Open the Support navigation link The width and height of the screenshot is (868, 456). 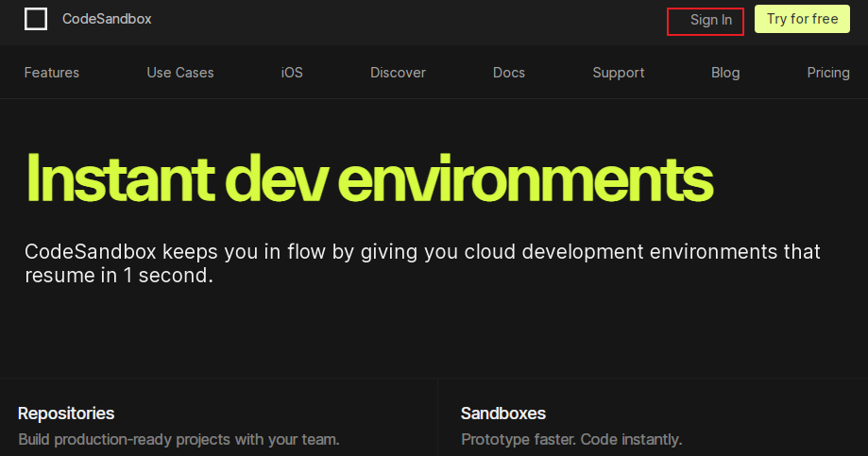(x=619, y=73)
